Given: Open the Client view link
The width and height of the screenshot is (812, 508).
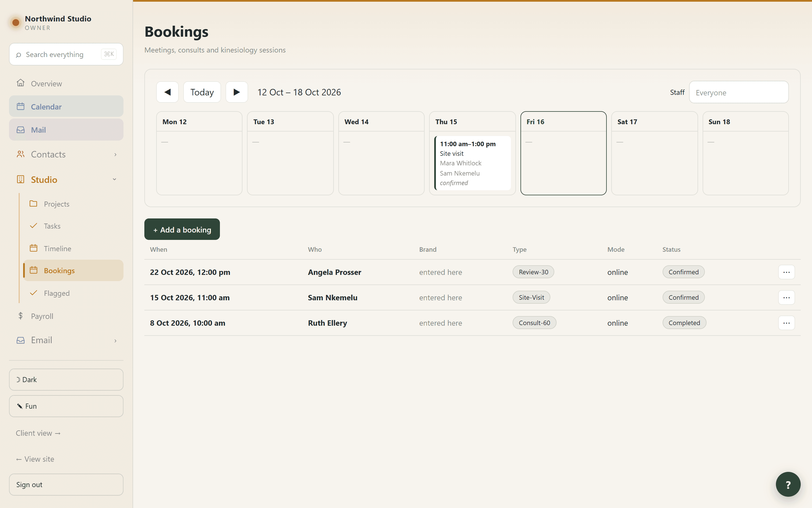Looking at the screenshot, I should [x=38, y=433].
